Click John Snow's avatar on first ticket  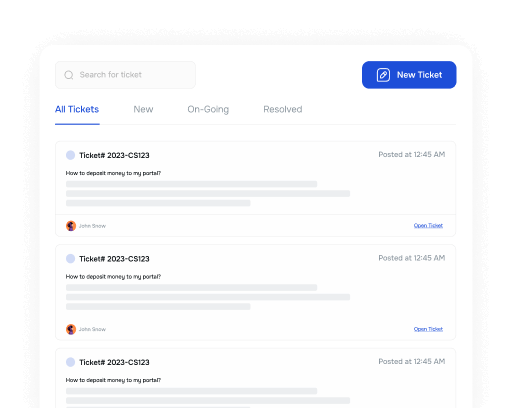(x=71, y=226)
